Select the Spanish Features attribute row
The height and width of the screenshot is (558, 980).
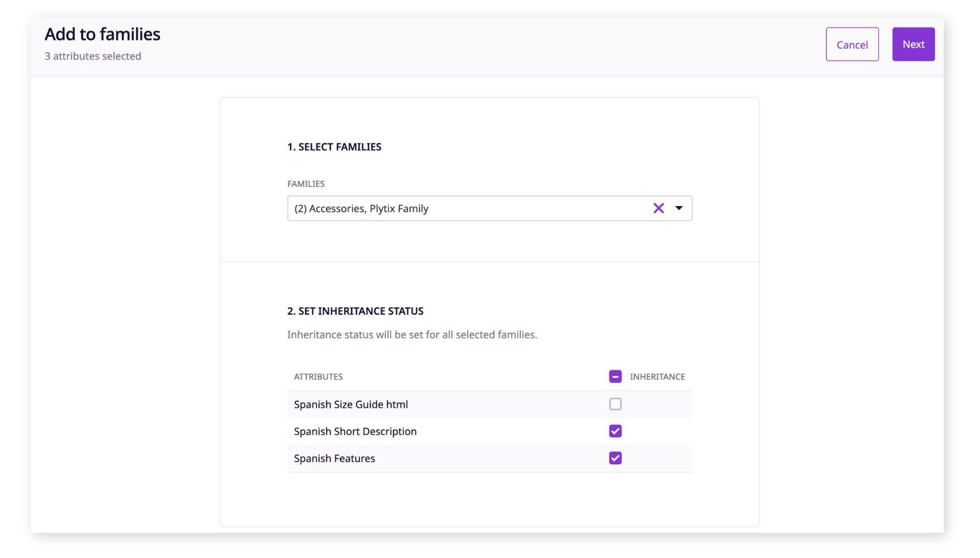pos(334,458)
